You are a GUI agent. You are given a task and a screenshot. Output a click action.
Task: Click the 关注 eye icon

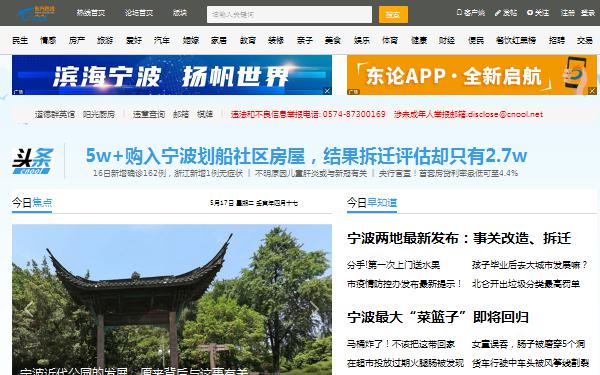point(530,13)
